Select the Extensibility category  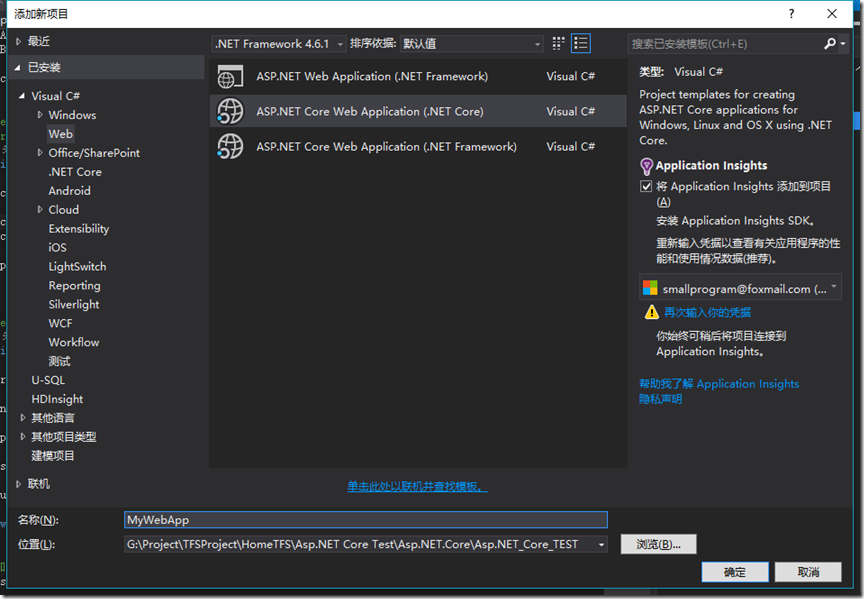point(79,229)
